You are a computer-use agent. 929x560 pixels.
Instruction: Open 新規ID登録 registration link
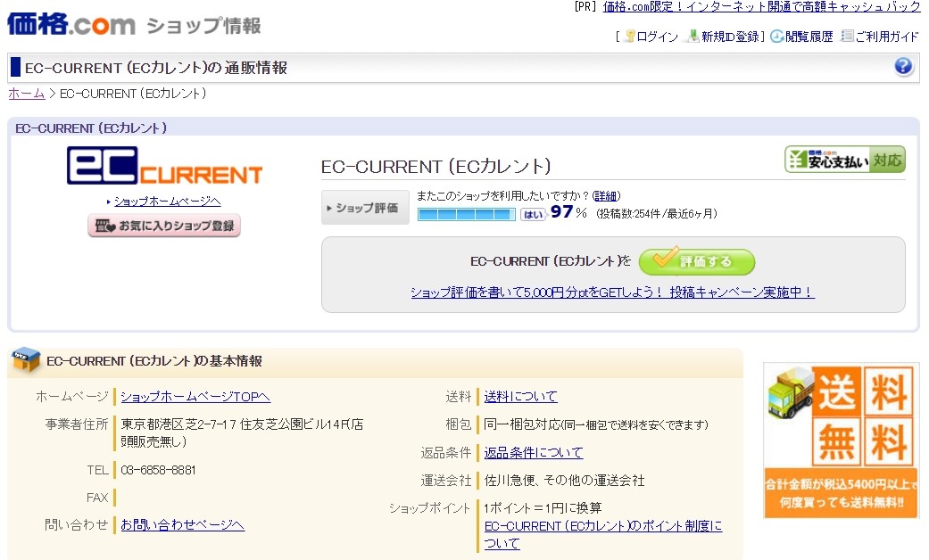pos(723,37)
